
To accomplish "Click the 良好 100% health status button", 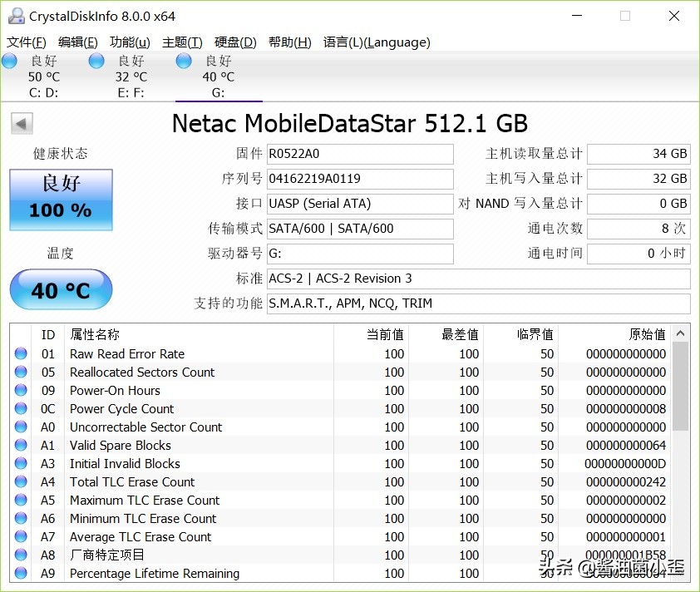I will click(61, 200).
